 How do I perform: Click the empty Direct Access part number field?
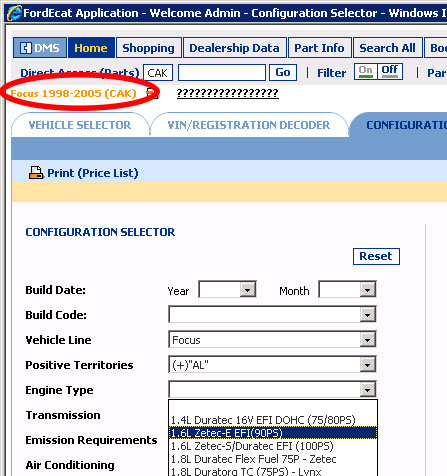point(222,73)
